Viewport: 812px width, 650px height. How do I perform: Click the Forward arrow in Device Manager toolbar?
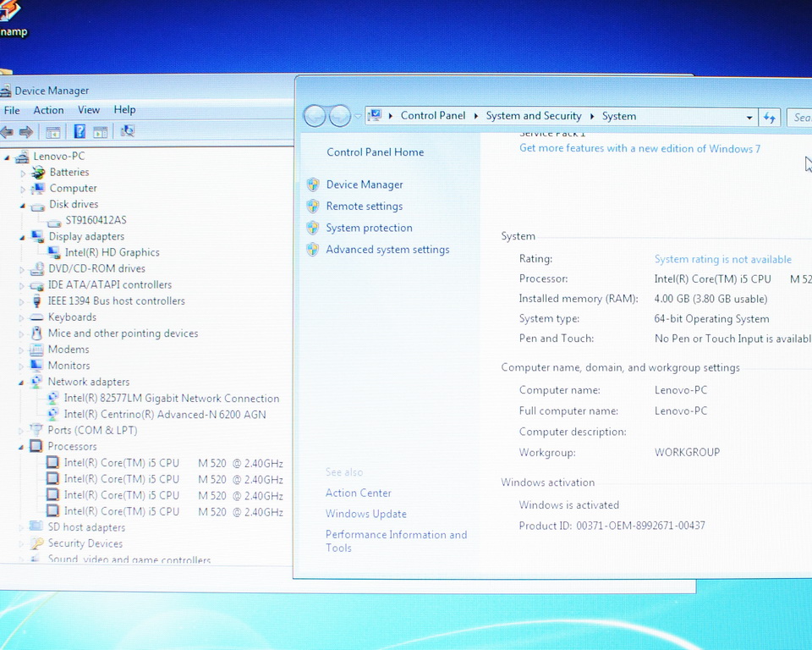(25, 132)
